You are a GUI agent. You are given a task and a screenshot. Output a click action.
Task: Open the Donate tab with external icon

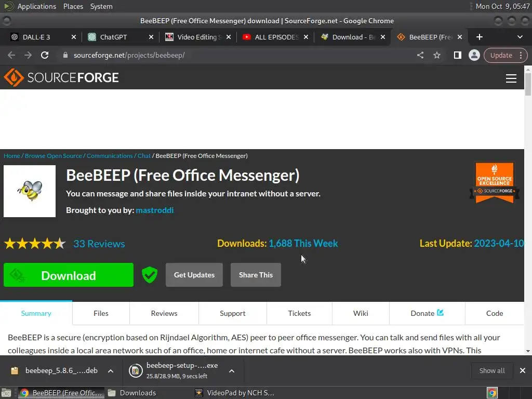coord(427,313)
